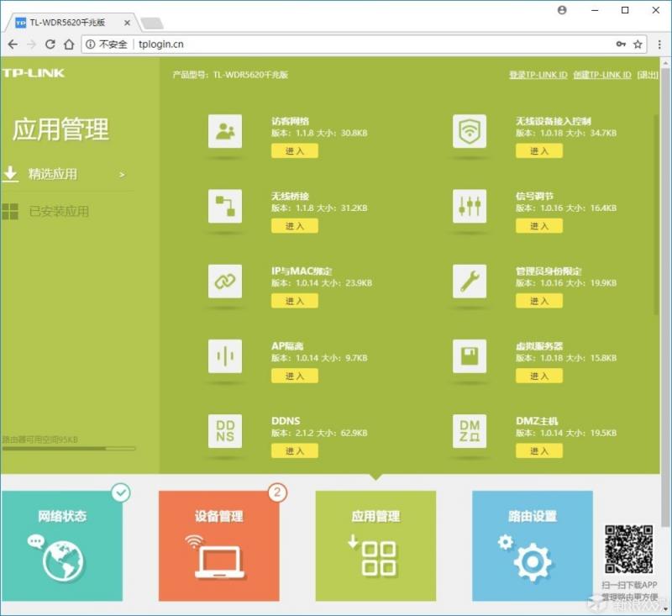The width and height of the screenshot is (672, 616).
Task: Open the 无线桥接 bridge icon
Action: (225, 206)
